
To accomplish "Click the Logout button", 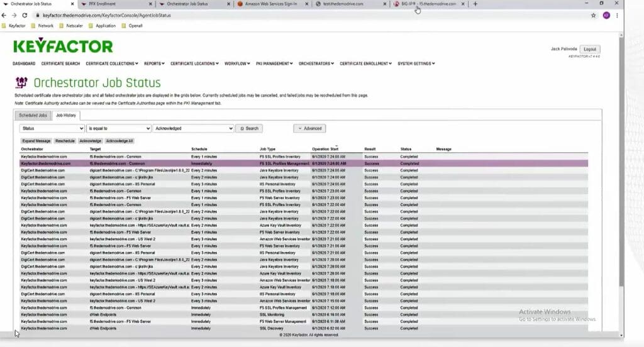I will [x=590, y=49].
